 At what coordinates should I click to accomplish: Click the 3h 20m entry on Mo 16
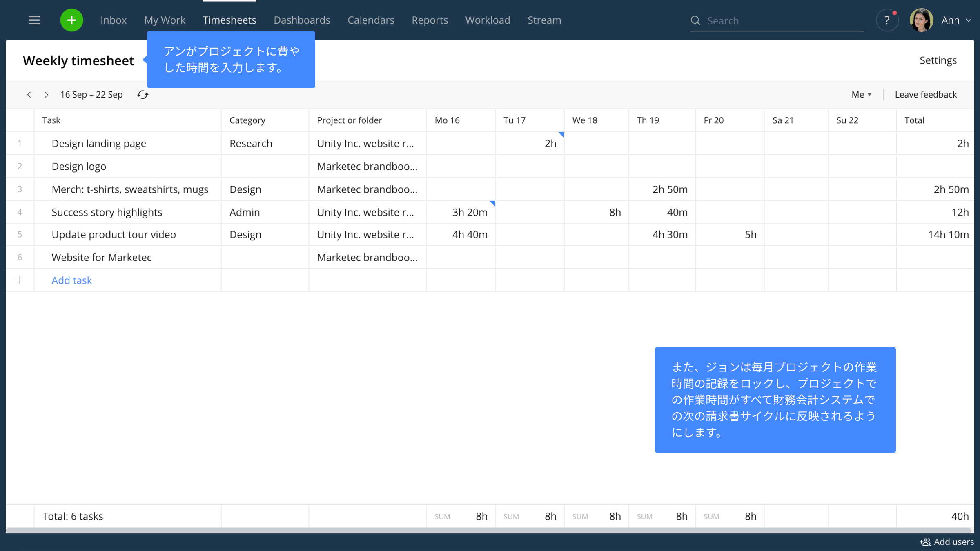tap(470, 212)
